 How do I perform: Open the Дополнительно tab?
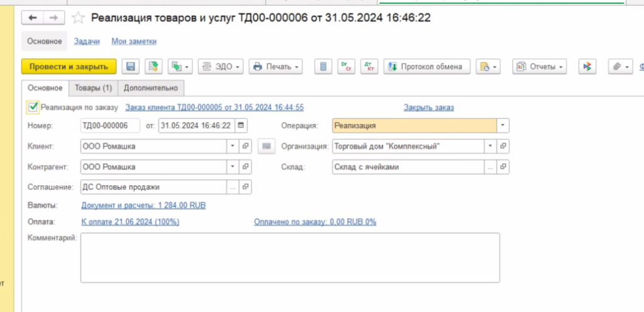coord(151,88)
